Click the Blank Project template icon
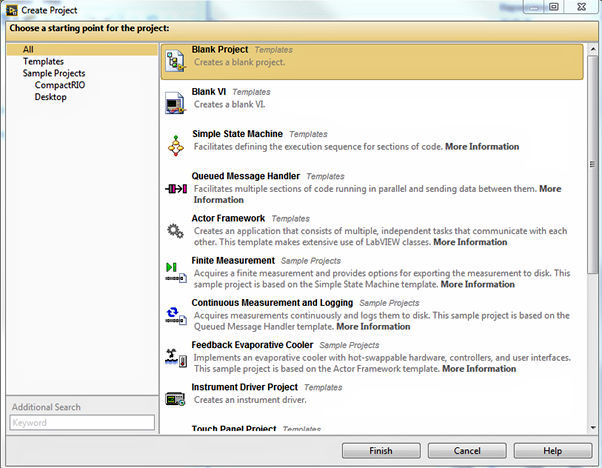The height and width of the screenshot is (468, 602). tap(176, 58)
